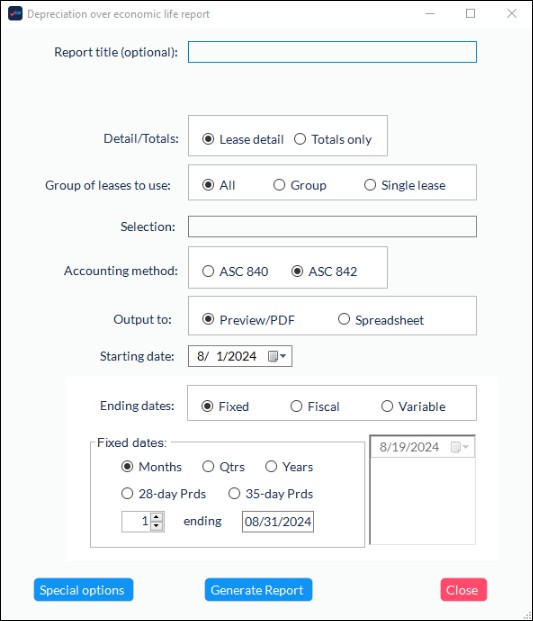
Task: Choose Years for fixed dates
Action: point(289,467)
